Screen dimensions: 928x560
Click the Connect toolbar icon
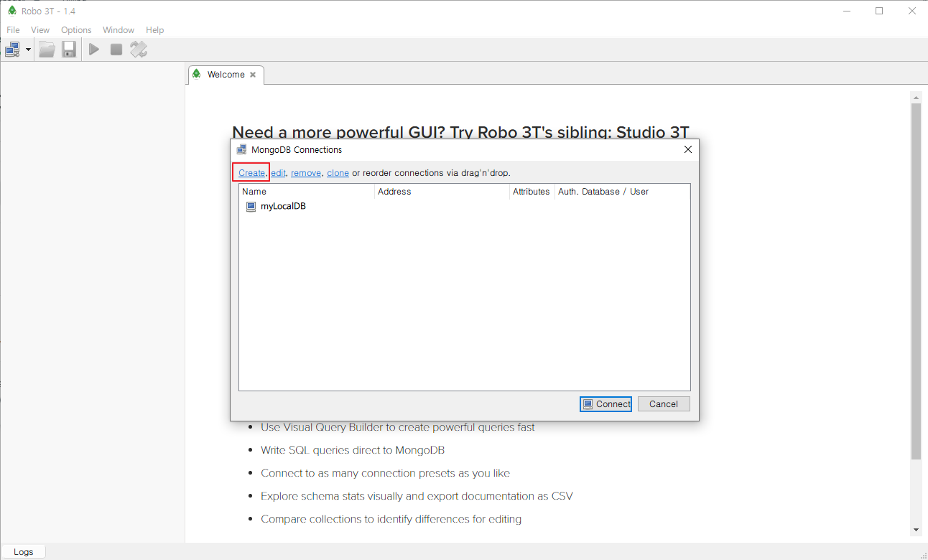[12, 50]
